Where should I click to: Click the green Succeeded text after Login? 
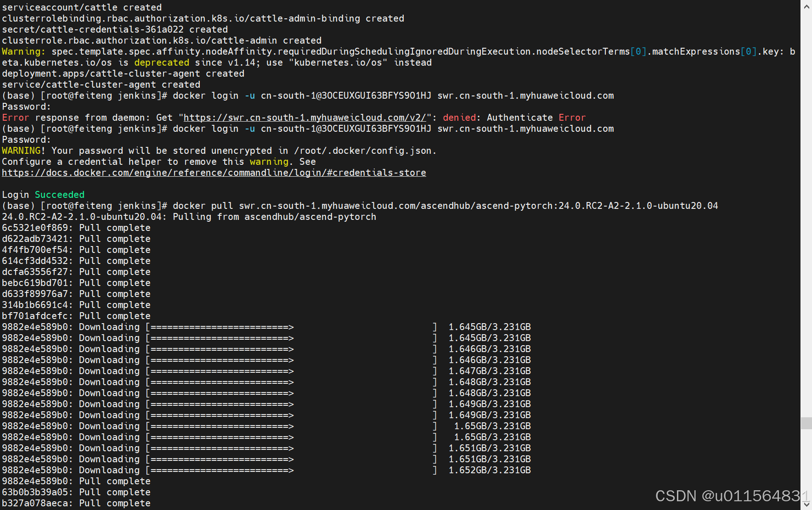pyautogui.click(x=59, y=195)
